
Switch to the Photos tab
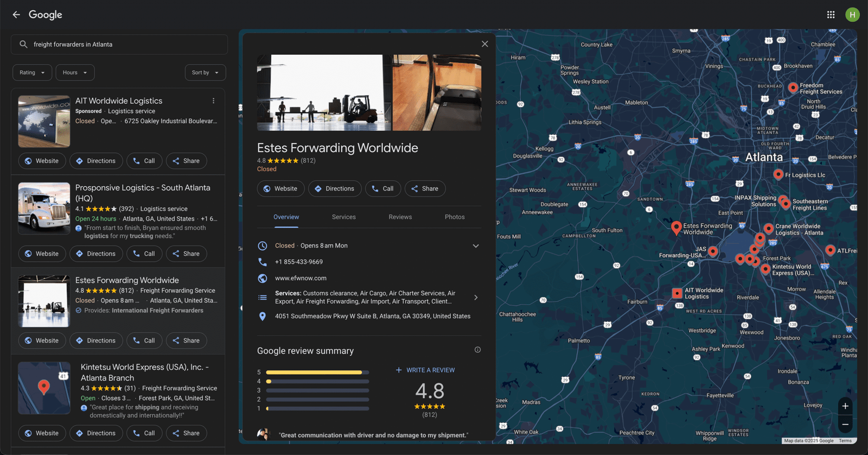[455, 217]
